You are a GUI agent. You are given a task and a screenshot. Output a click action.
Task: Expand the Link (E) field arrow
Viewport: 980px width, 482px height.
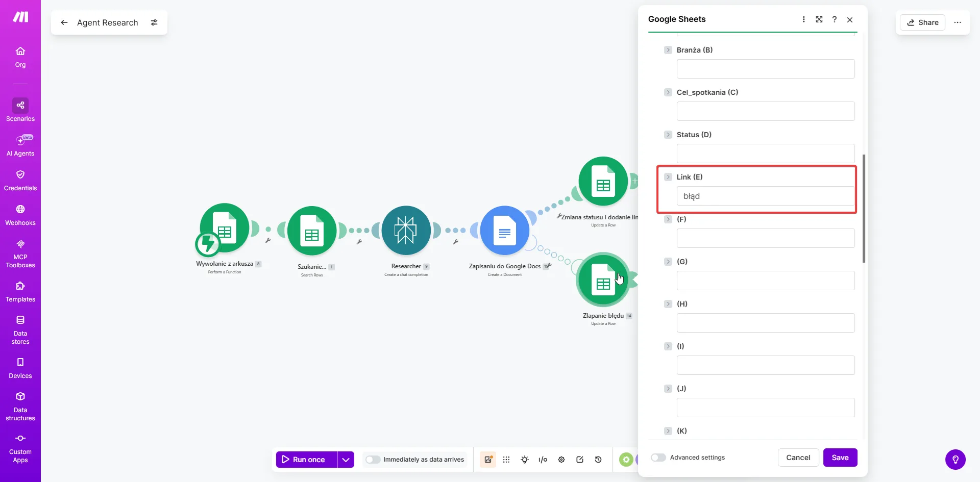668,177
